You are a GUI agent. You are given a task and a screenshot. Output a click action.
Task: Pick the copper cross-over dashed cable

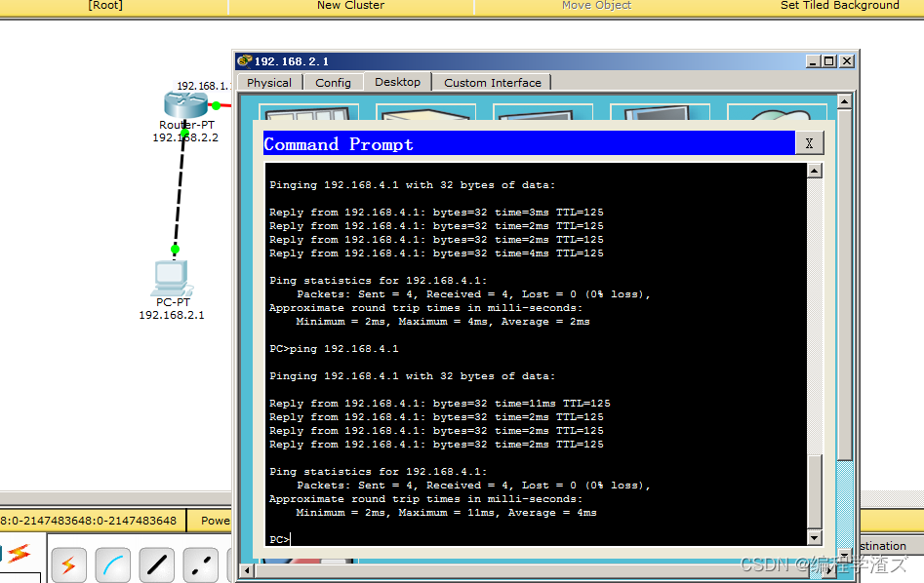click(x=201, y=564)
